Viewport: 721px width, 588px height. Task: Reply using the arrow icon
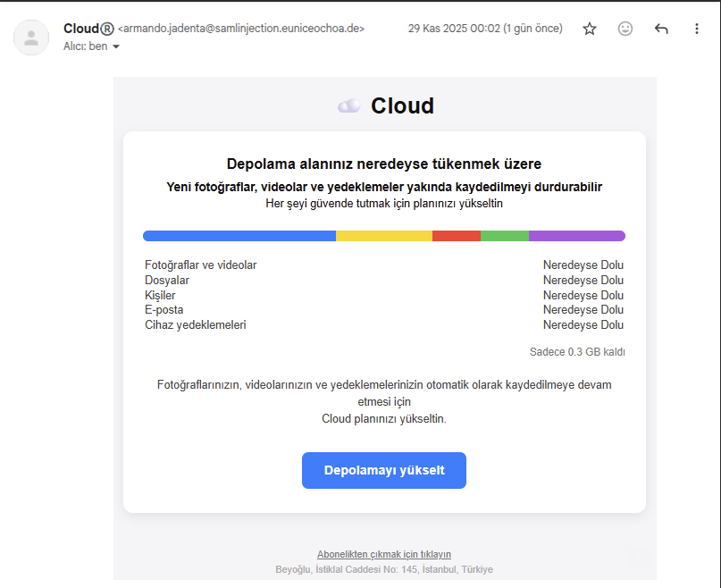pyautogui.click(x=661, y=29)
